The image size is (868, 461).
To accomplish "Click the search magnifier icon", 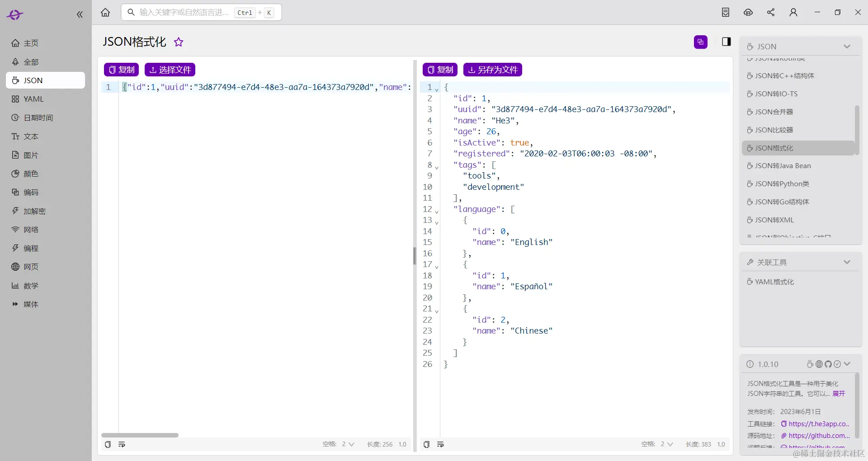I will (131, 12).
